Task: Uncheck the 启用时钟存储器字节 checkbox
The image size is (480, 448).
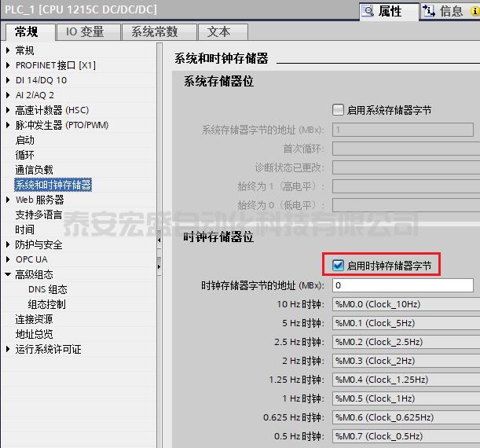Action: pyautogui.click(x=339, y=266)
